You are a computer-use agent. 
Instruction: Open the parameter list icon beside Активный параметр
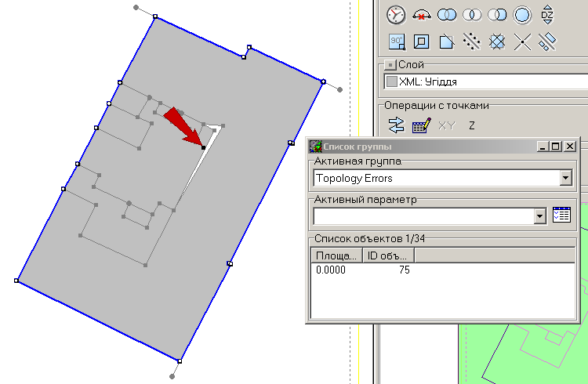(561, 215)
